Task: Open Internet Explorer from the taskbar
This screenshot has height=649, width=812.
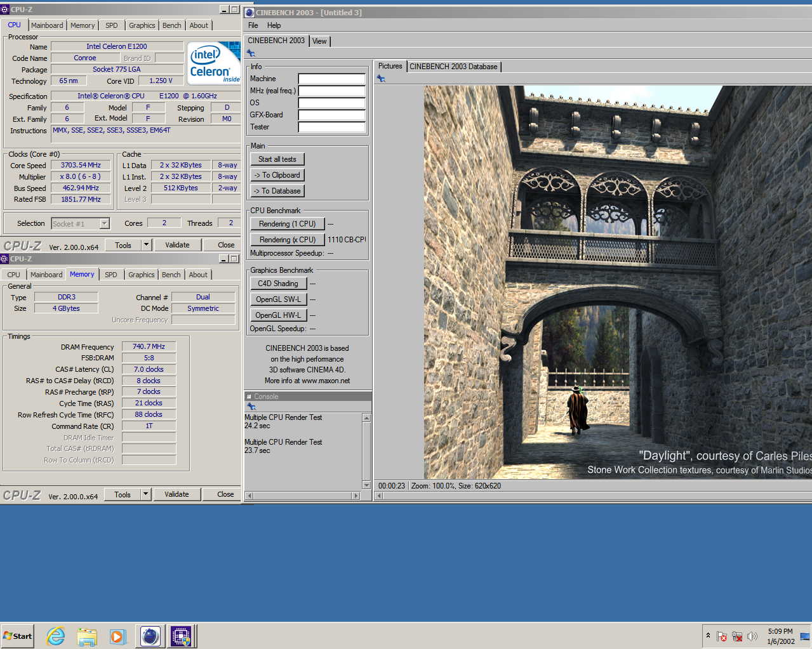Action: (x=56, y=636)
